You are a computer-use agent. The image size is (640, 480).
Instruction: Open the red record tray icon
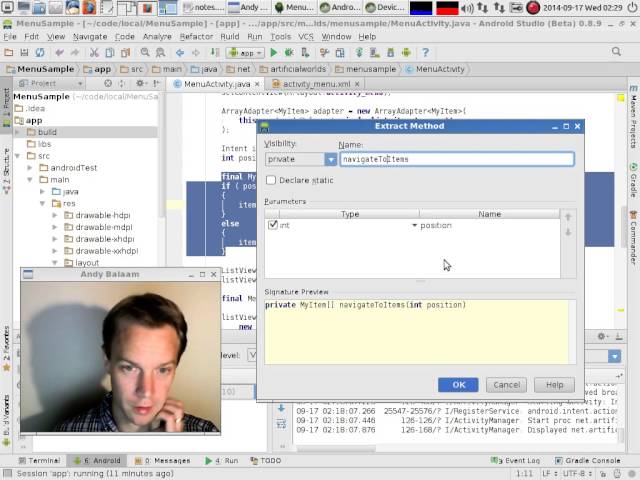click(x=533, y=7)
